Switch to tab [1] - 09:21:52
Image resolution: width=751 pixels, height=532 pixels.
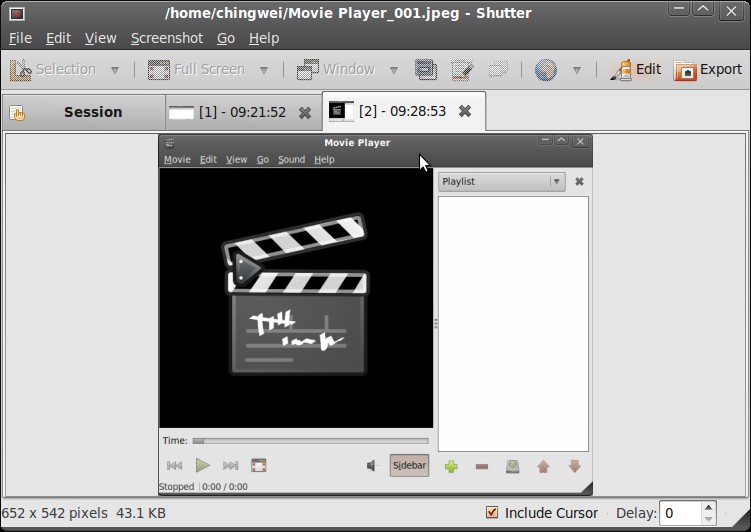(242, 112)
